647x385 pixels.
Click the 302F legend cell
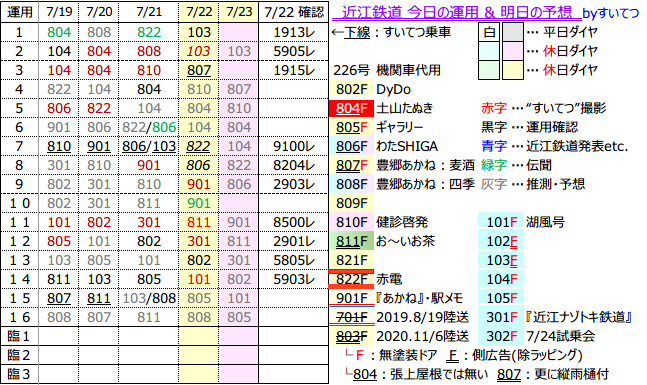click(x=501, y=336)
